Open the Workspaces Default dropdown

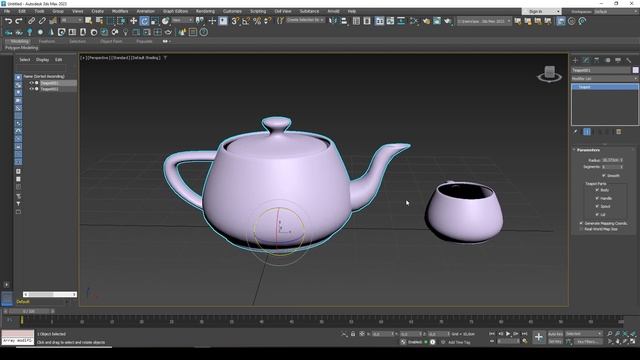[x=616, y=11]
